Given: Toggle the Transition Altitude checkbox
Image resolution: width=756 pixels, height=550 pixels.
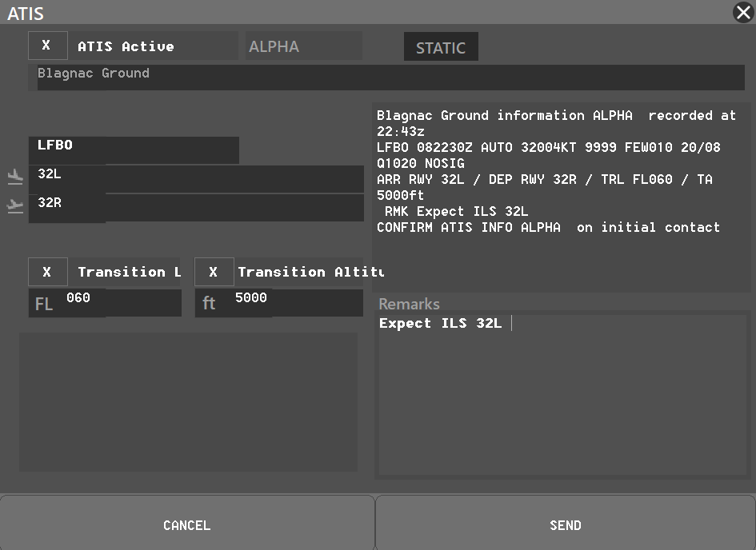Looking at the screenshot, I should click(214, 272).
